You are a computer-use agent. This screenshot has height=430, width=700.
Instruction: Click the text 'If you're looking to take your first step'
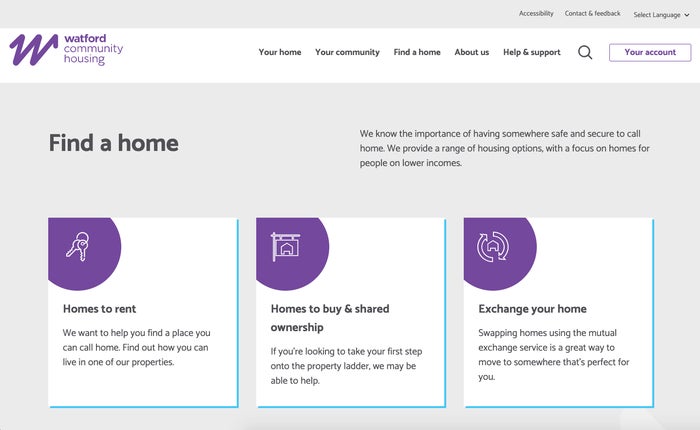[x=346, y=351]
